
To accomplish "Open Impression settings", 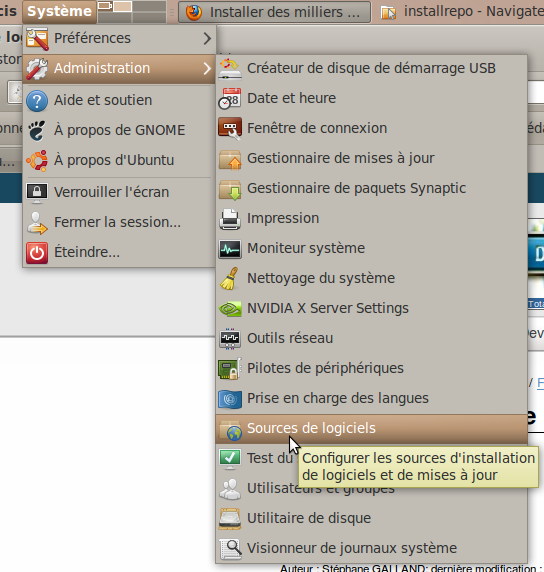I will click(371, 218).
